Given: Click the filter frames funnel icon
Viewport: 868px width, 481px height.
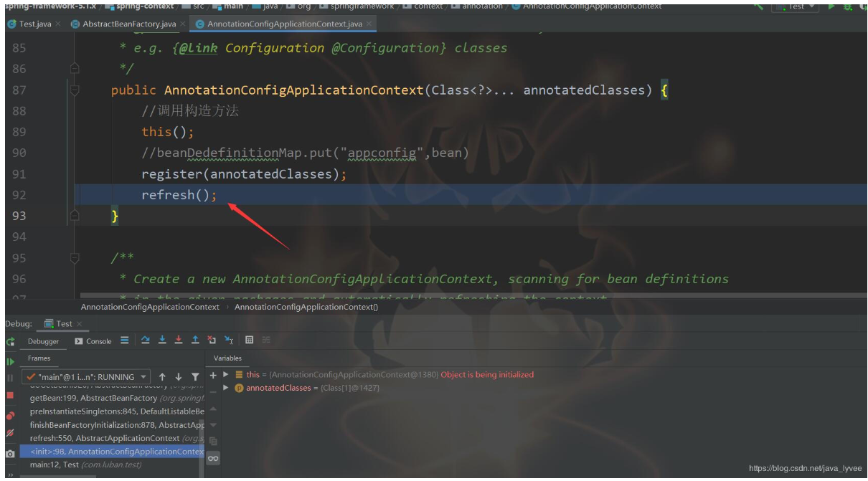Looking at the screenshot, I should (x=195, y=376).
